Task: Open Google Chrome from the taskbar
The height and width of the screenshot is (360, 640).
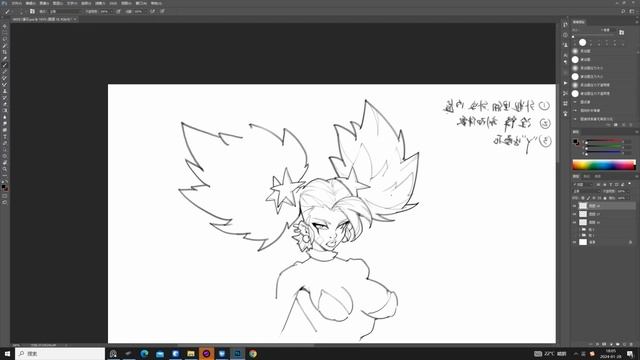Action: coord(253,353)
